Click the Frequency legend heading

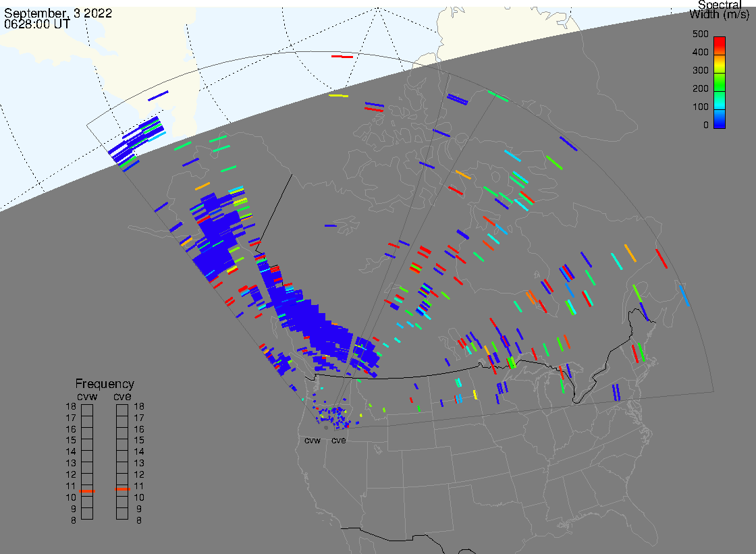(x=105, y=384)
